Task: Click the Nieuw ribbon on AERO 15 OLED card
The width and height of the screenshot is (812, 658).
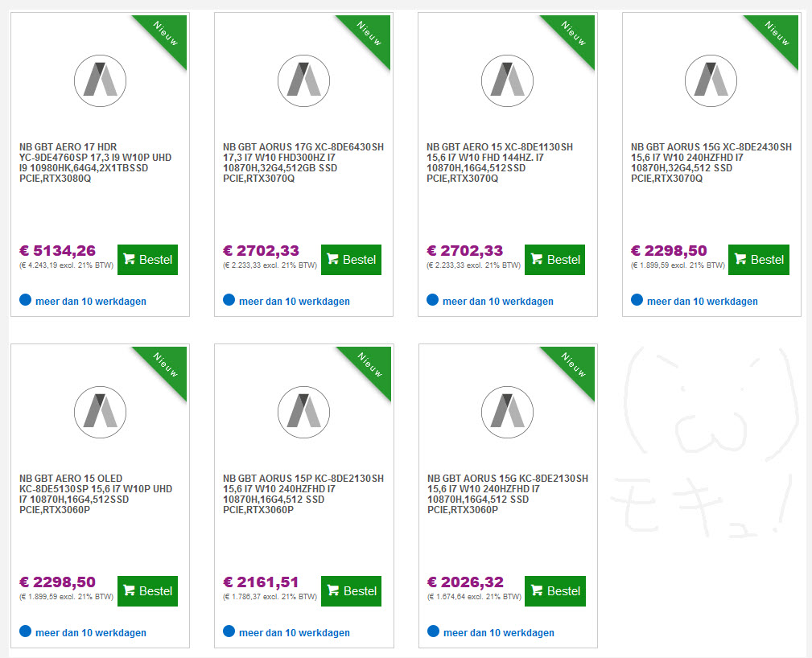Action: tap(167, 365)
